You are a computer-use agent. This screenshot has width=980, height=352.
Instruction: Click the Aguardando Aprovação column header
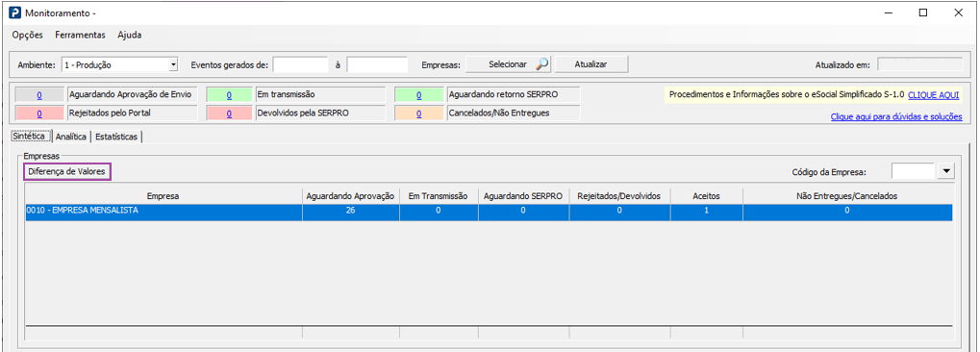(x=350, y=195)
